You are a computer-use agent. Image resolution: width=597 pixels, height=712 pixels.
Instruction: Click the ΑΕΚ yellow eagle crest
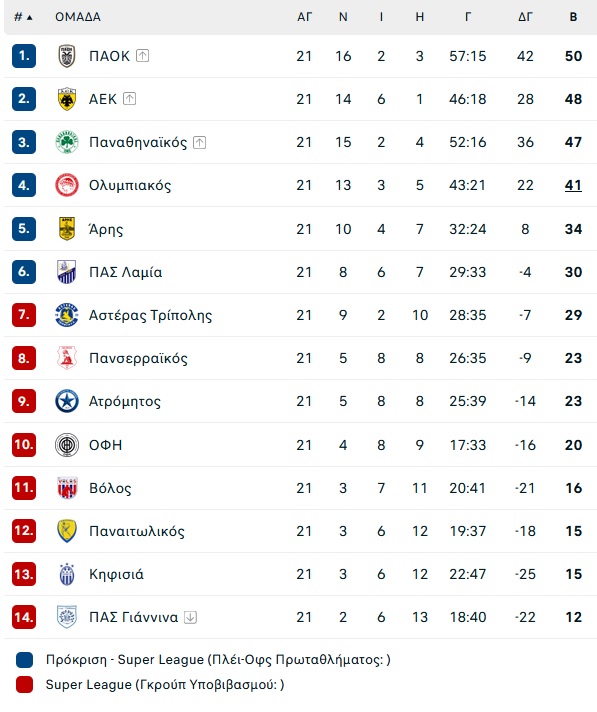(67, 99)
